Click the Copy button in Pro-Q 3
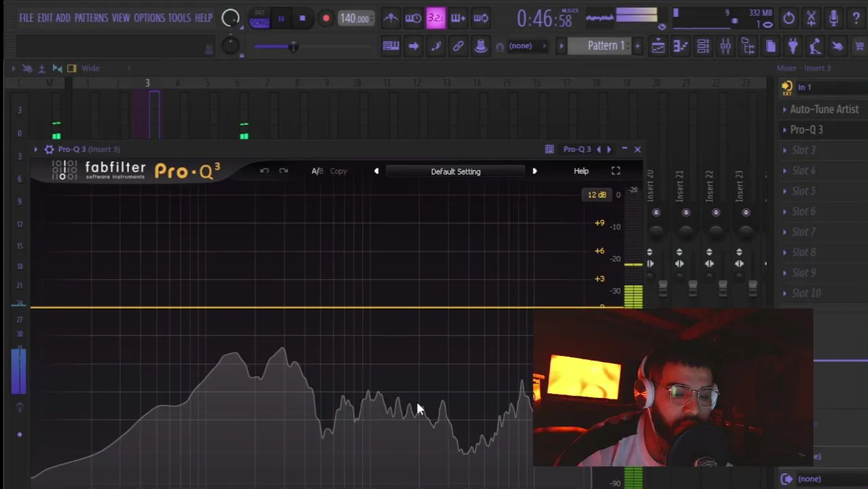Viewport: 868px width, 489px height. 338,171
